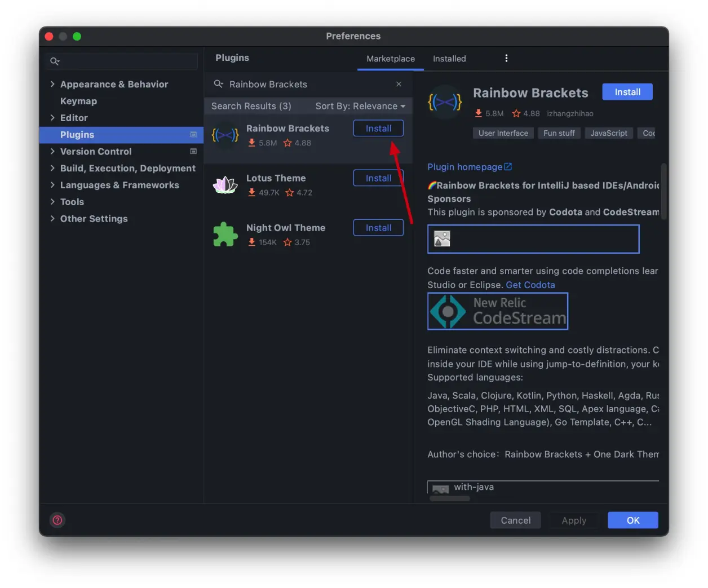Click the Apply button
The width and height of the screenshot is (708, 588).
point(574,520)
